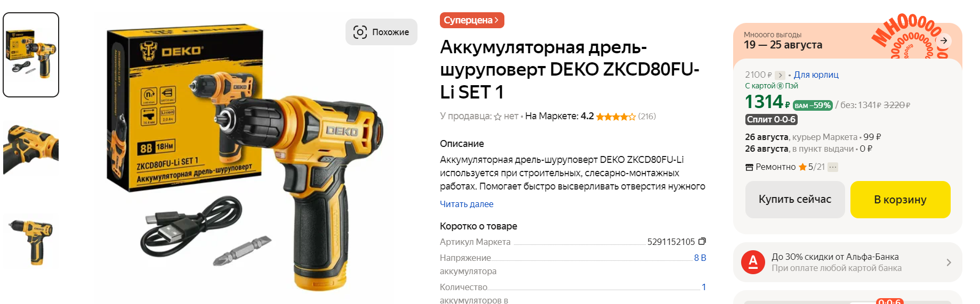Copy the Market article number icon

pos(702,241)
